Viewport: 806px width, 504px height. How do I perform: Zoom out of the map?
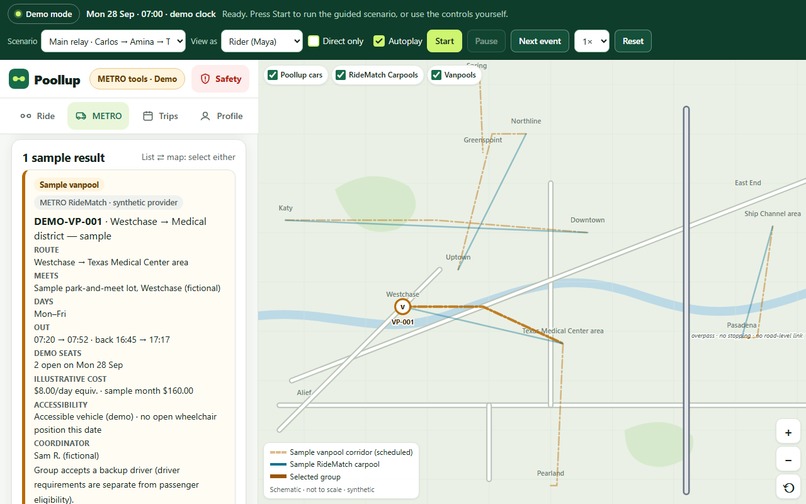tap(788, 460)
